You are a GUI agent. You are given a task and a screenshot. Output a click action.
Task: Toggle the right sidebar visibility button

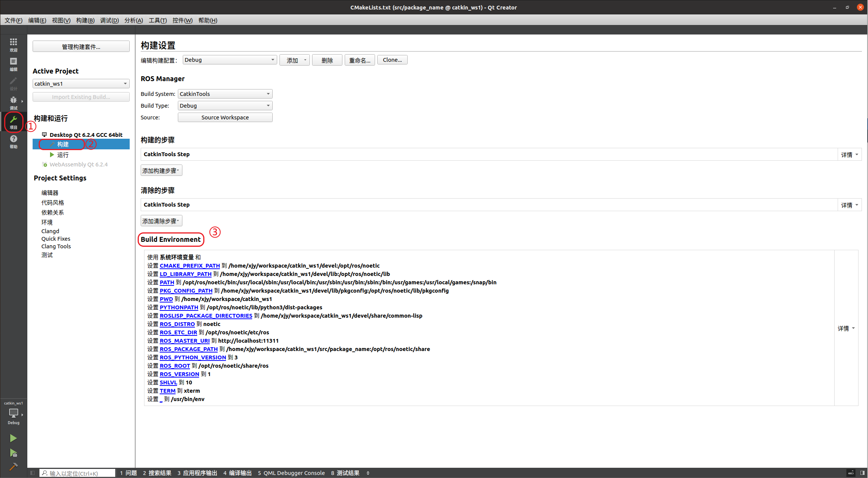862,473
